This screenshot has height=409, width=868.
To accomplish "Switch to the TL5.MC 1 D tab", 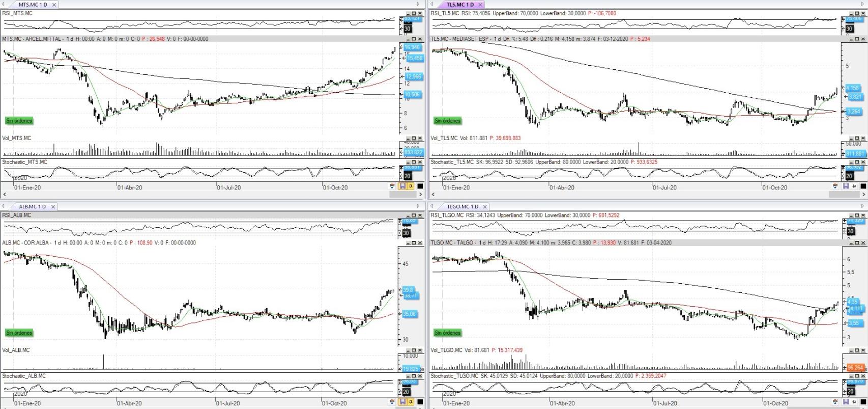I will (459, 5).
